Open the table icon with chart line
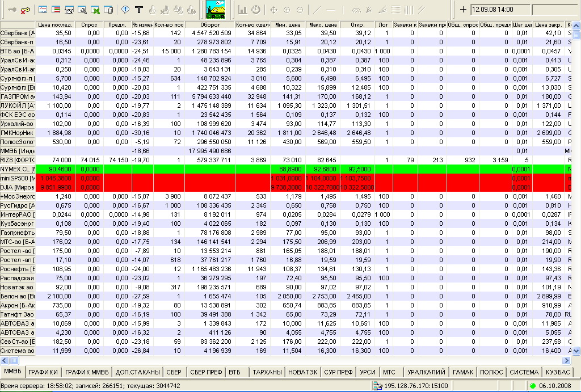The width and height of the screenshot is (581, 392). point(43,10)
